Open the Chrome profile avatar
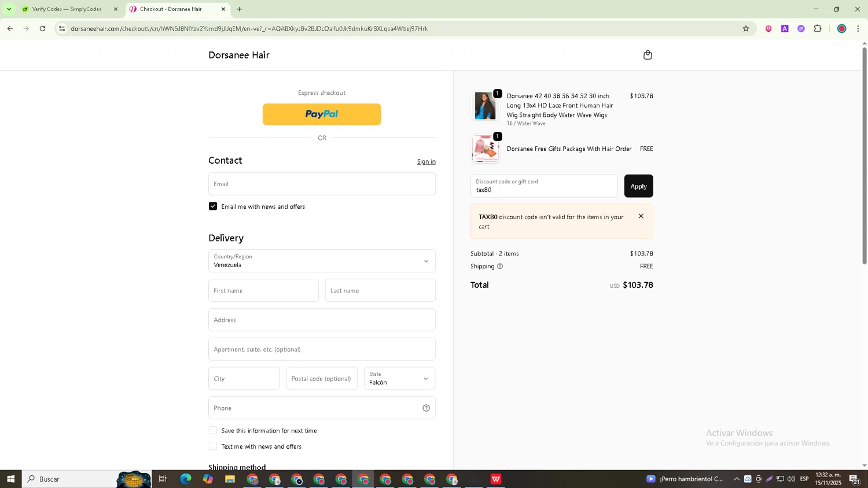 coord(842,28)
